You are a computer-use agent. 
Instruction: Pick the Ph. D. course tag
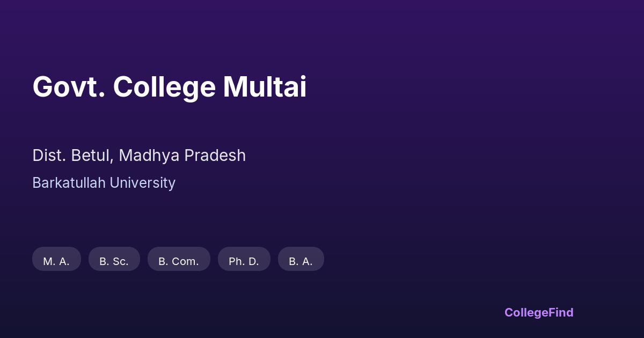tap(244, 259)
